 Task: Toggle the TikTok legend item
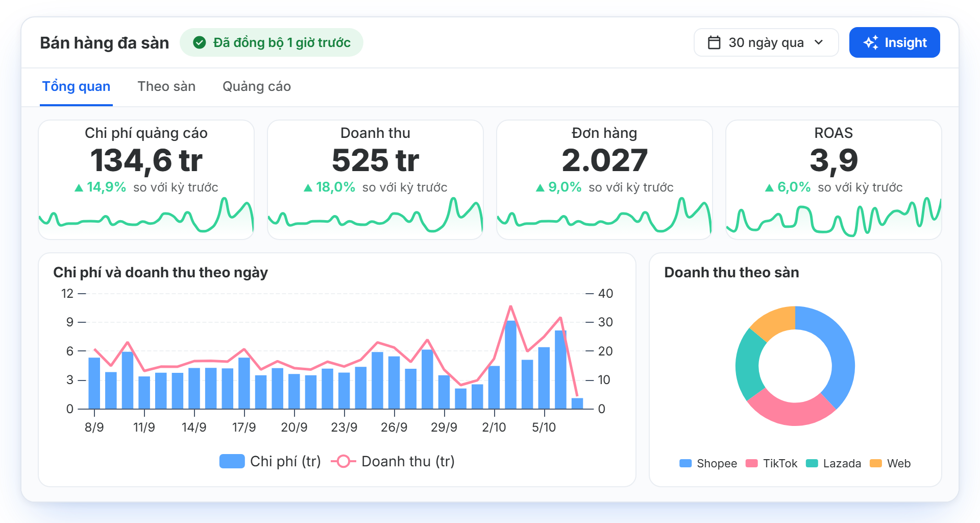click(x=771, y=463)
